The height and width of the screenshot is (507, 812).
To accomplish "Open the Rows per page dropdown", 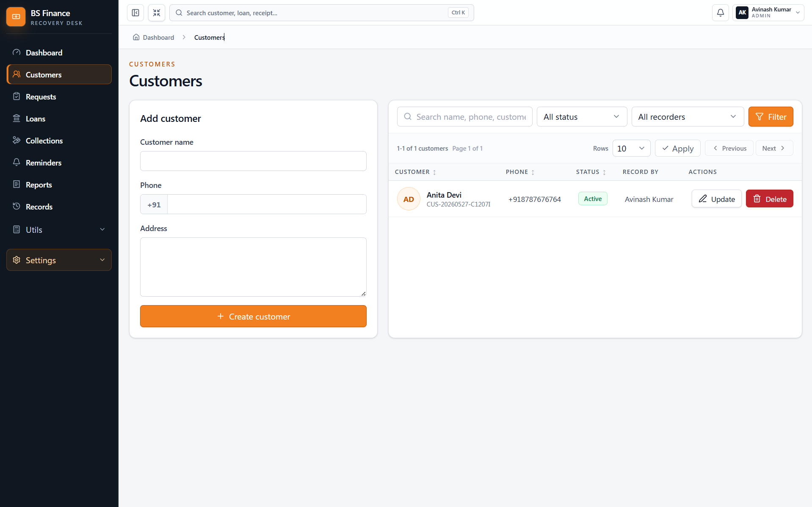I will 631,148.
